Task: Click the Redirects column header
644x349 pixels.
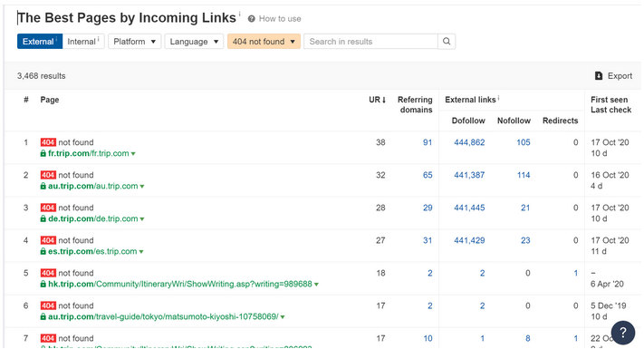Action: 560,121
